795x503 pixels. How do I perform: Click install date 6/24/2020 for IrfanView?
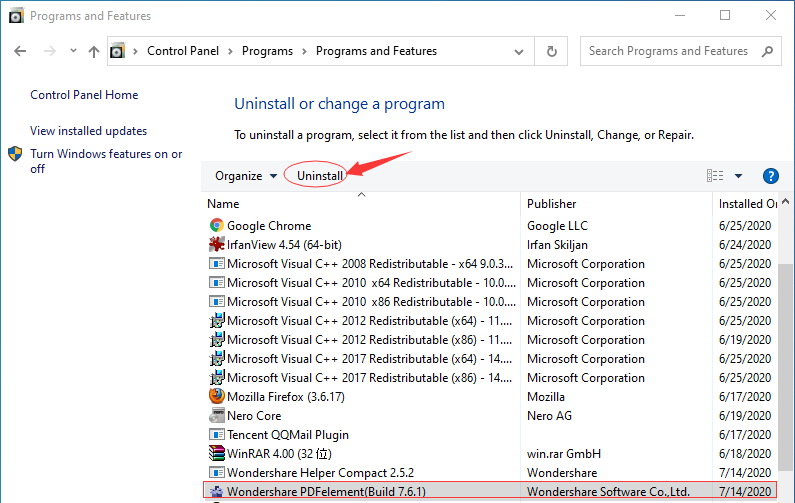(x=745, y=245)
